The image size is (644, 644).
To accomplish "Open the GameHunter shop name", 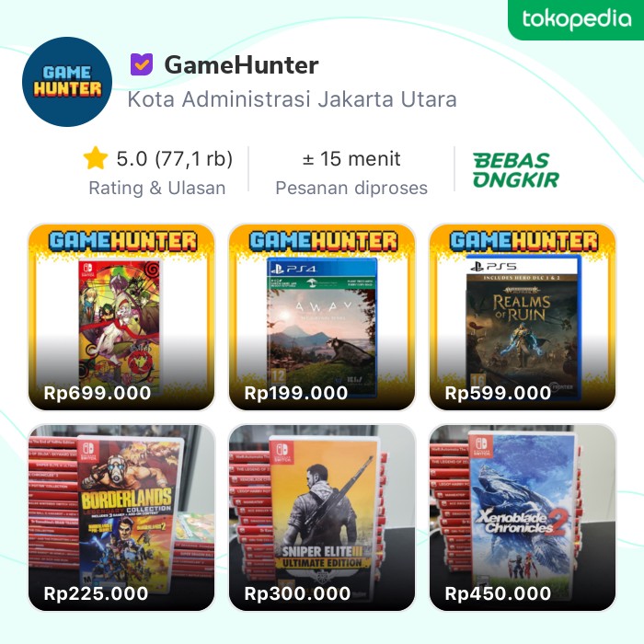I will tap(241, 65).
